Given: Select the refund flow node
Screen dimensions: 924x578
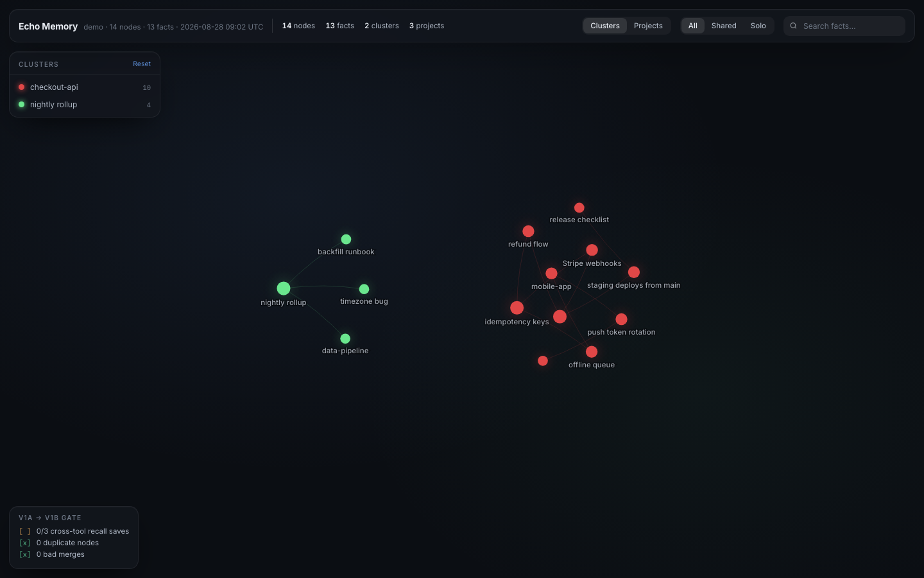Looking at the screenshot, I should pyautogui.click(x=528, y=231).
